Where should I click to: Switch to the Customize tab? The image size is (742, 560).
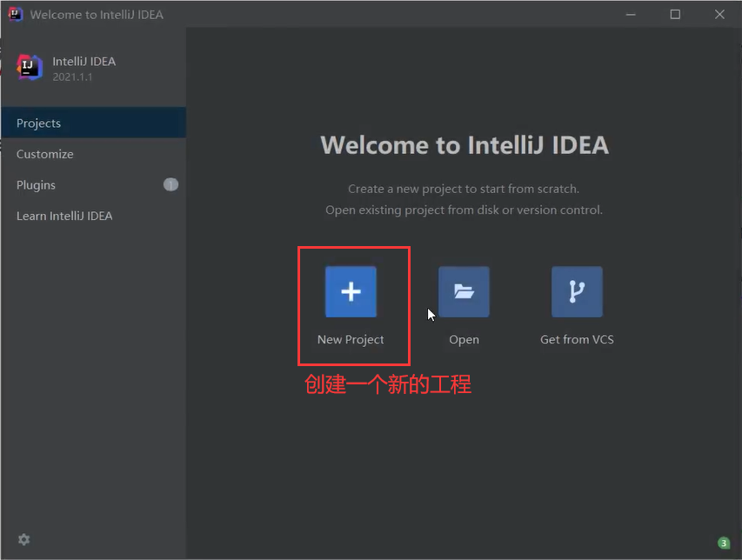(94, 154)
